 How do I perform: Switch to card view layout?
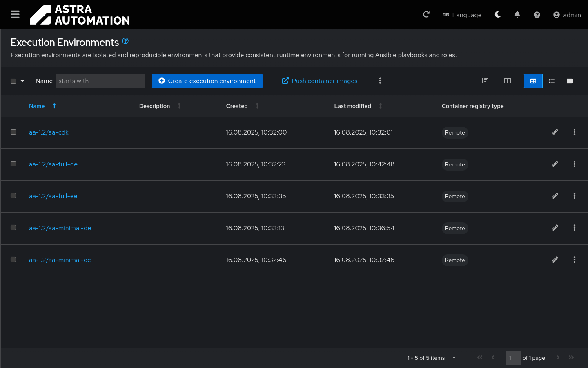[x=570, y=81]
